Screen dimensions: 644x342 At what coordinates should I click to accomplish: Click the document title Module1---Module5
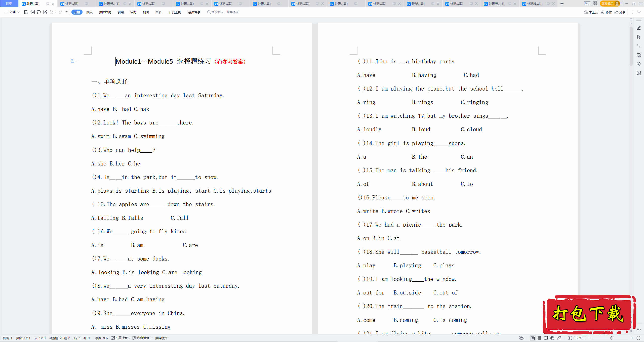144,61
